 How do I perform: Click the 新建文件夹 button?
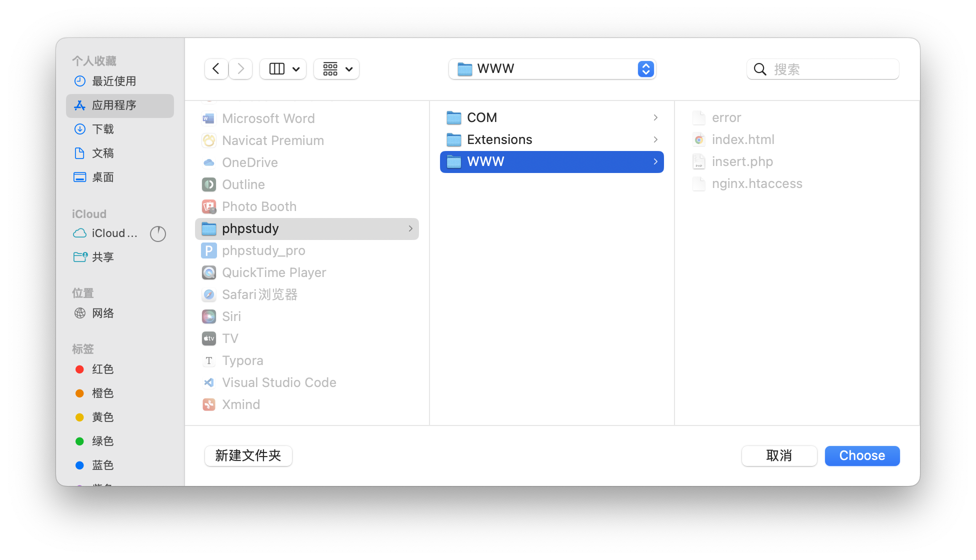pyautogui.click(x=248, y=455)
